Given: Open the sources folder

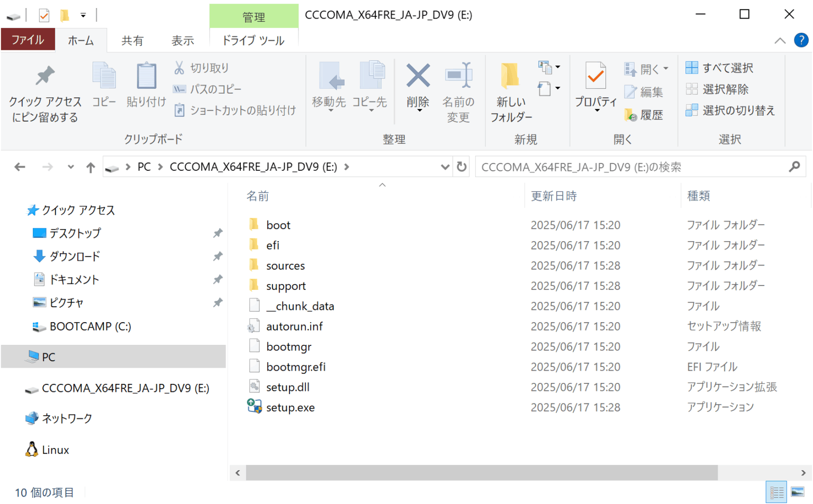Looking at the screenshot, I should [x=285, y=265].
